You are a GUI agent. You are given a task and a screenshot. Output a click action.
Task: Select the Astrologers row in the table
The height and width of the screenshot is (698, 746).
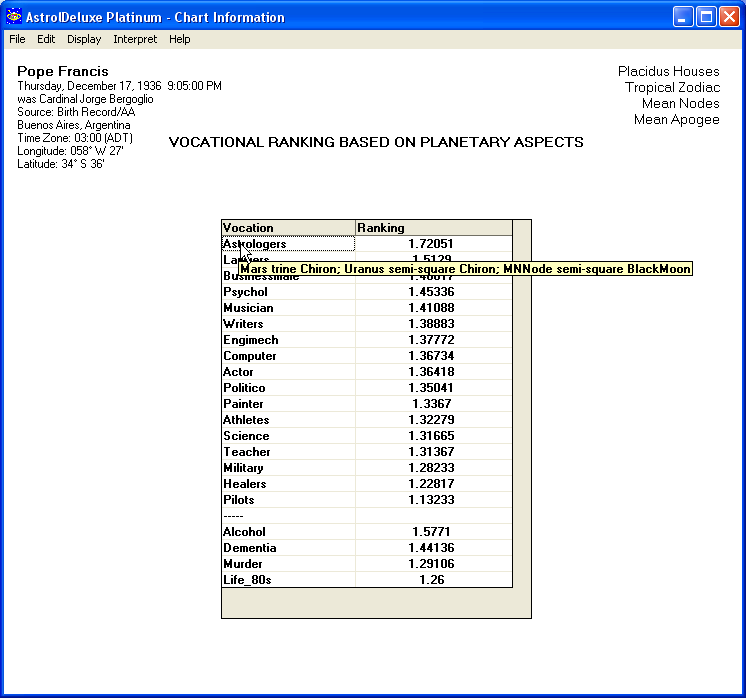pyautogui.click(x=287, y=244)
